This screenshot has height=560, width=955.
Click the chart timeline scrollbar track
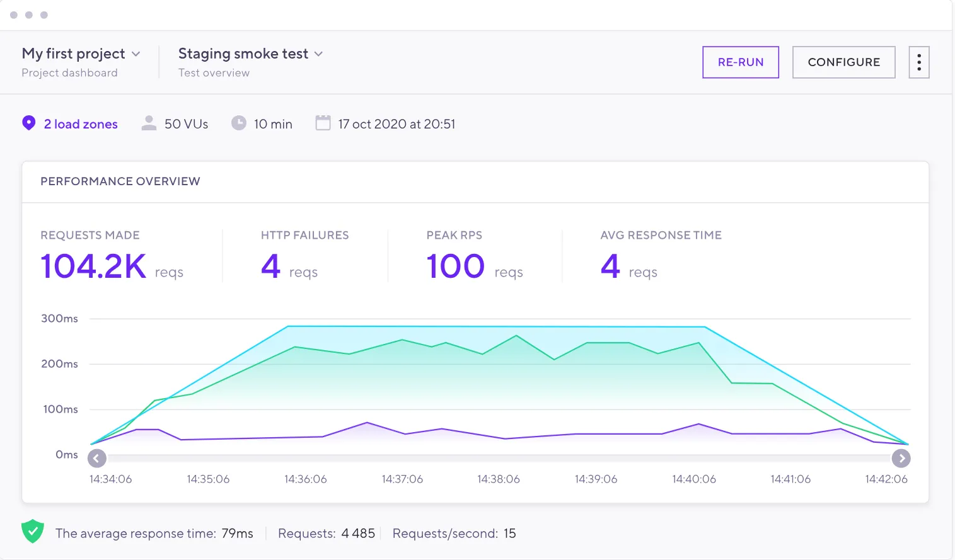tap(498, 459)
